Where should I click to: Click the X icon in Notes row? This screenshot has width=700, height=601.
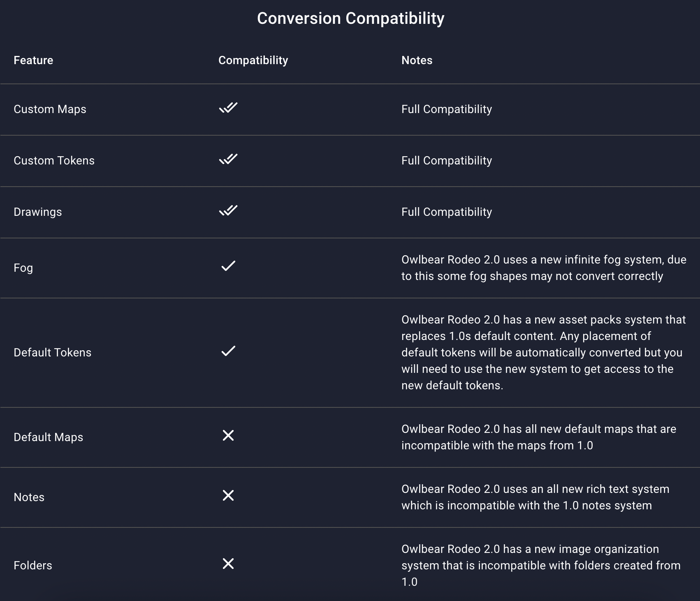pos(228,496)
